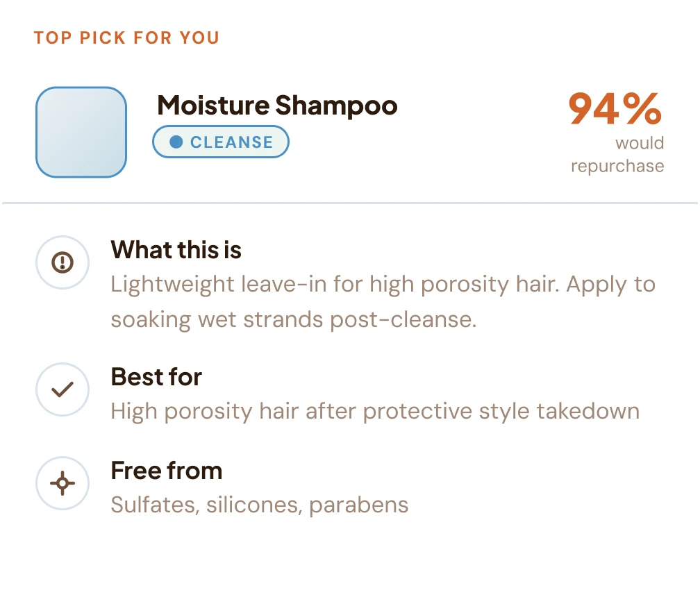The height and width of the screenshot is (604, 700).
Task: Click the crosshair icon beside Free from
Action: pyautogui.click(x=62, y=483)
